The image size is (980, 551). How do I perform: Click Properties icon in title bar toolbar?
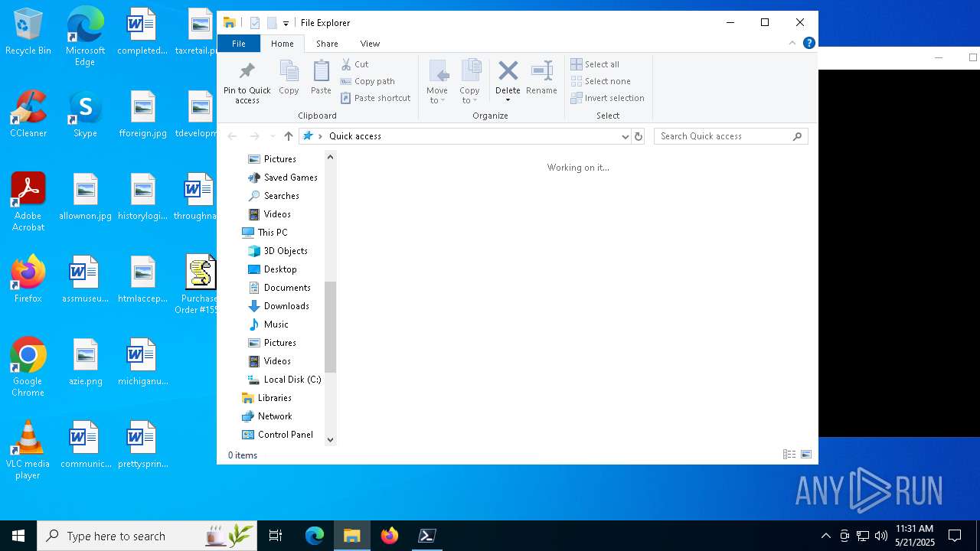(255, 23)
